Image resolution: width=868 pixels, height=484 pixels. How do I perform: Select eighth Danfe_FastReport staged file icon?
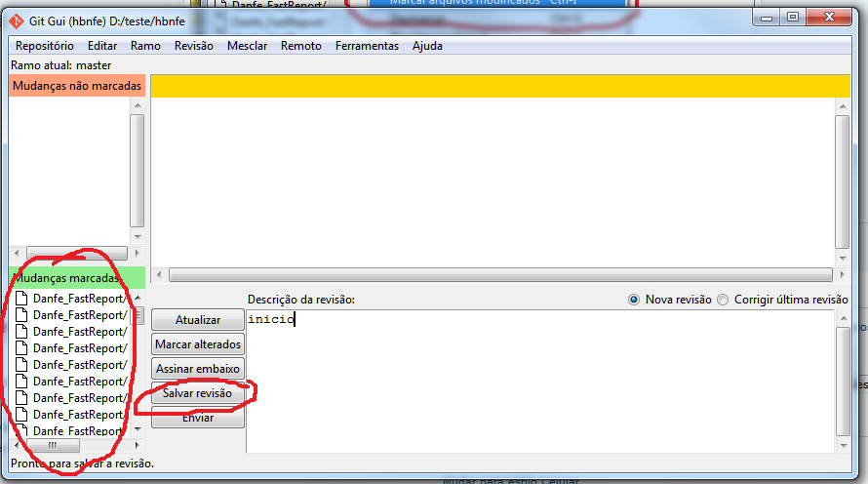point(21,415)
